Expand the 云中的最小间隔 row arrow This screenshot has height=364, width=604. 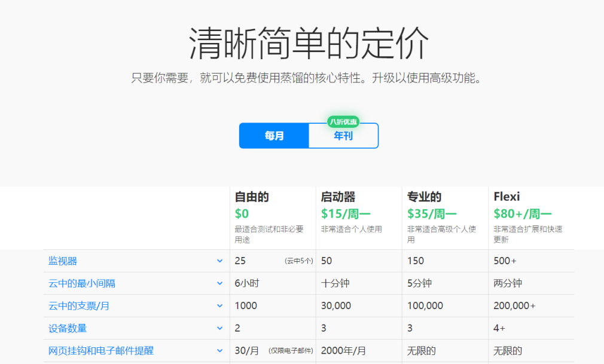(219, 283)
